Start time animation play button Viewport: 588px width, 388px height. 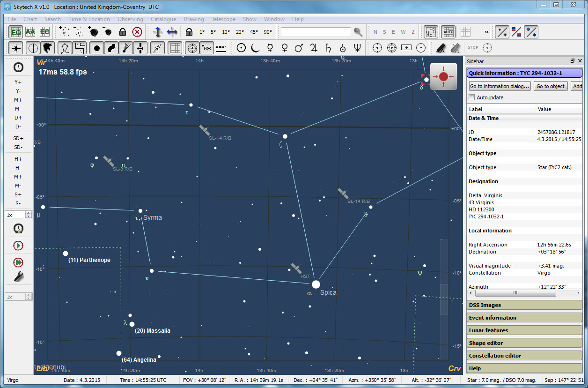pyautogui.click(x=18, y=246)
